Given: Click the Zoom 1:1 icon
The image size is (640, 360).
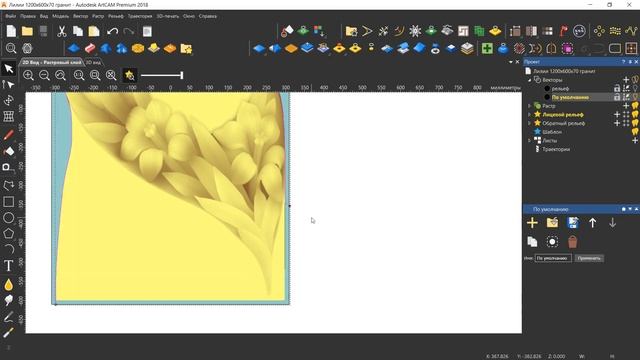Looking at the screenshot, I should click(79, 75).
